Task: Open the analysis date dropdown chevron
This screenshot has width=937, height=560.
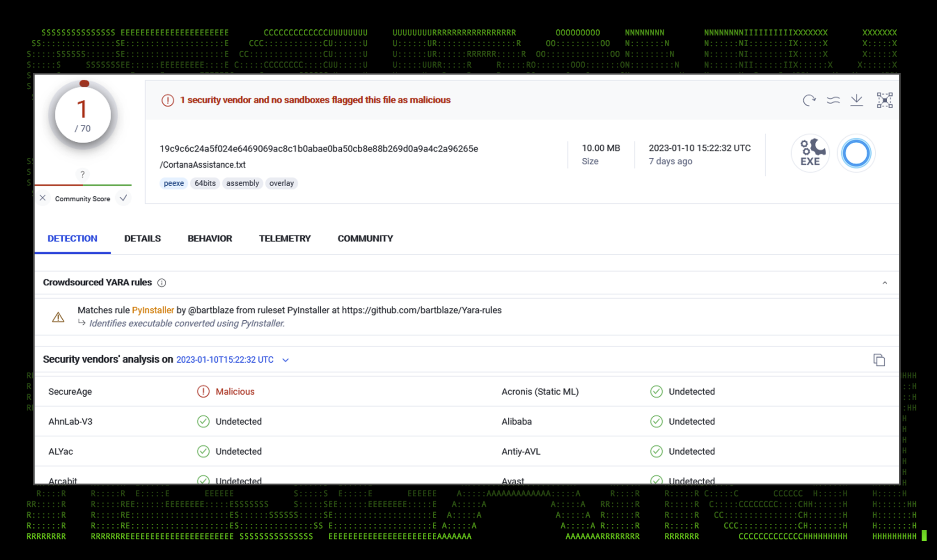Action: (285, 360)
